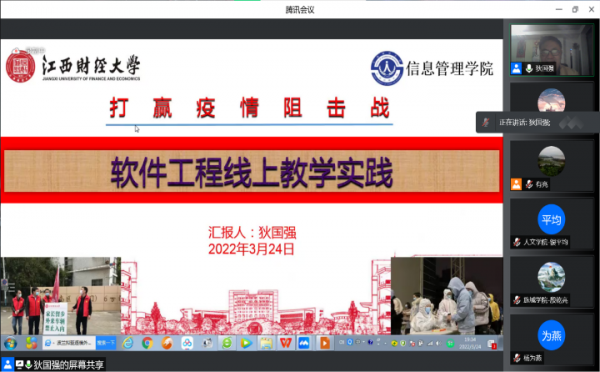
Task: Open the Internet Explorer taskbar icon
Action: [127, 343]
